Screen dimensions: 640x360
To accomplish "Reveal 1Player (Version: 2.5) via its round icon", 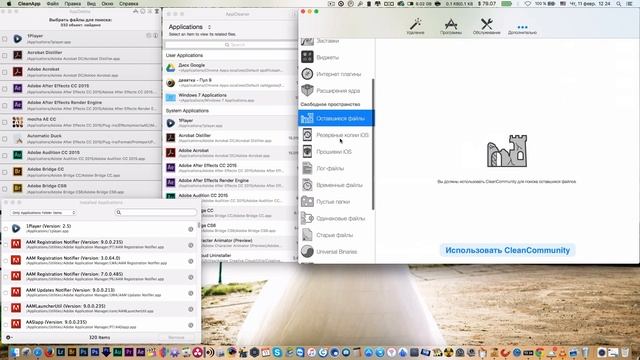I will 191,229.
